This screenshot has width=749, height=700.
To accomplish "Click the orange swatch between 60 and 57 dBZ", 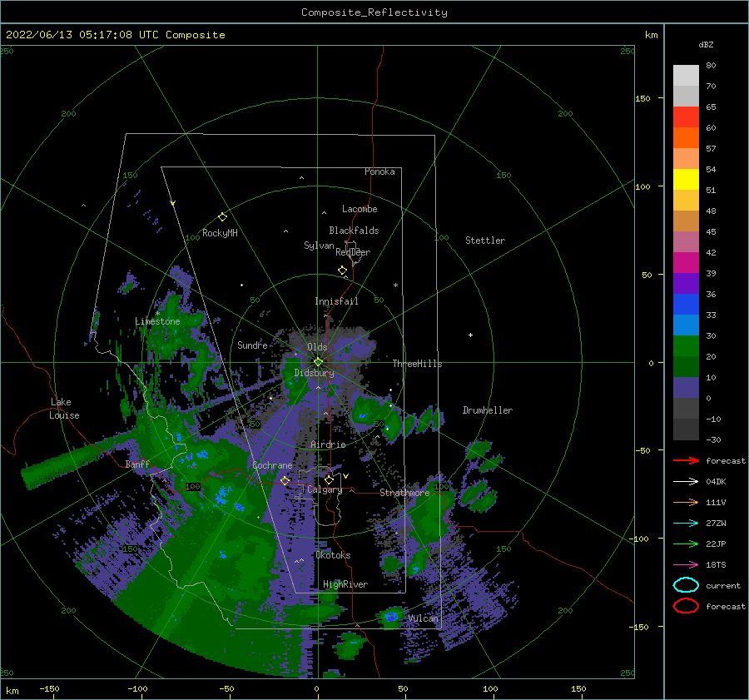I will tap(686, 138).
